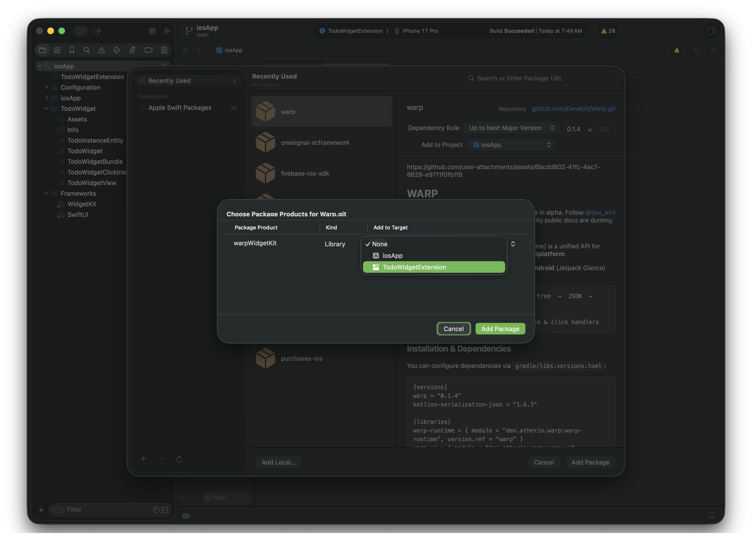
Task: Toggle the source-control status filter icon
Action: pos(165,510)
